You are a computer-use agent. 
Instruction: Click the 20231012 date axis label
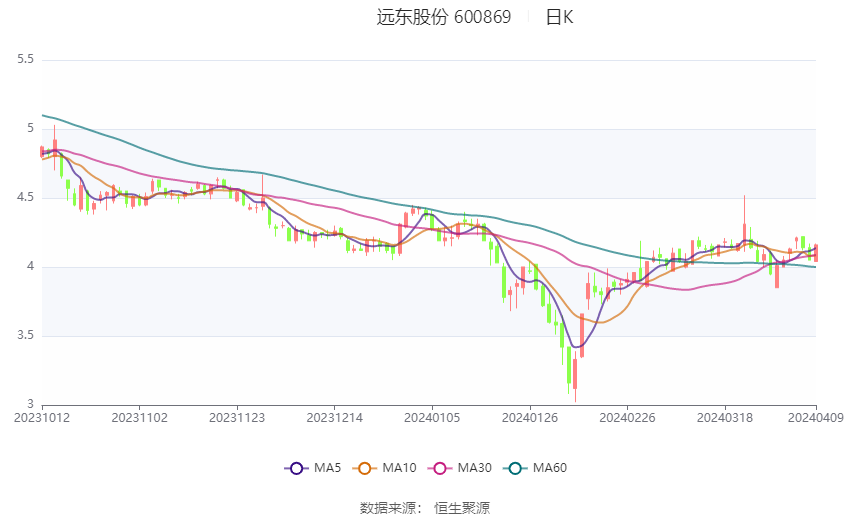pos(42,418)
